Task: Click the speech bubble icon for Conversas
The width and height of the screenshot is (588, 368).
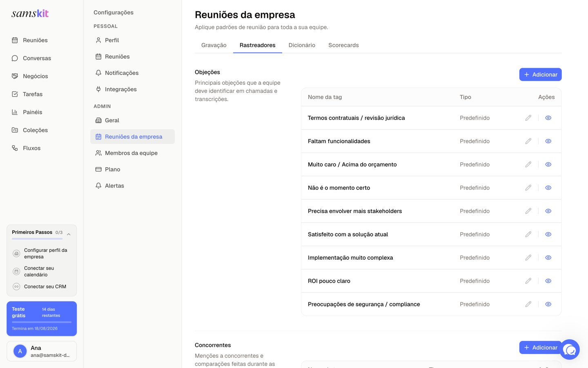Action: point(15,58)
